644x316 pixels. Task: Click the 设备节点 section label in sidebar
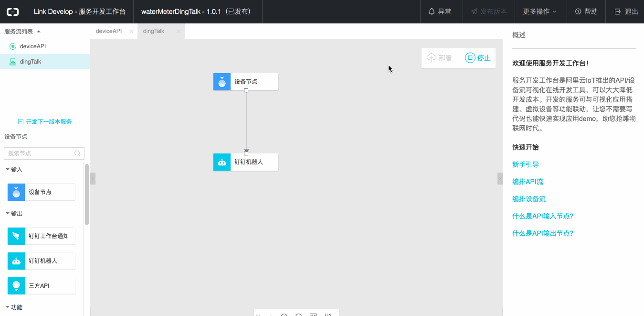(16, 137)
